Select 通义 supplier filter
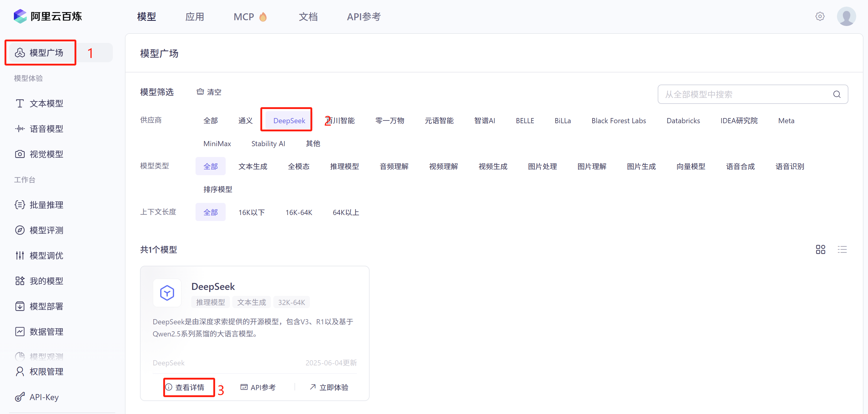This screenshot has height=414, width=868. pos(245,120)
